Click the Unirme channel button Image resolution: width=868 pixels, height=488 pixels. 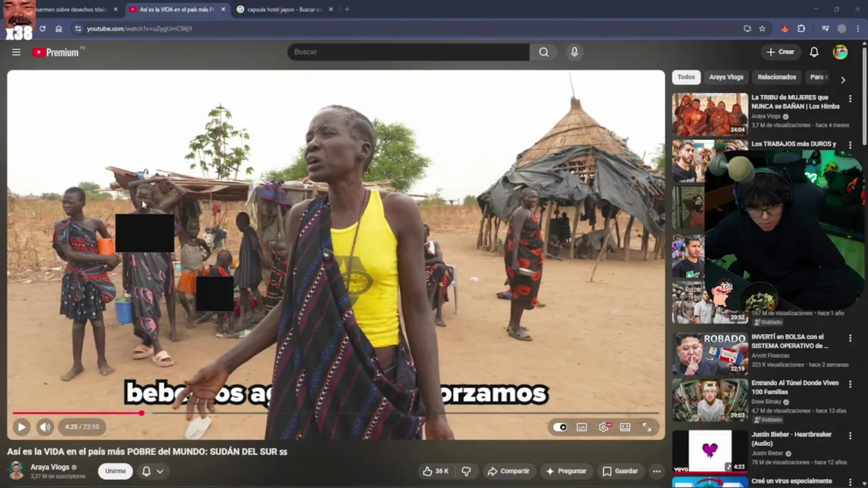point(115,471)
